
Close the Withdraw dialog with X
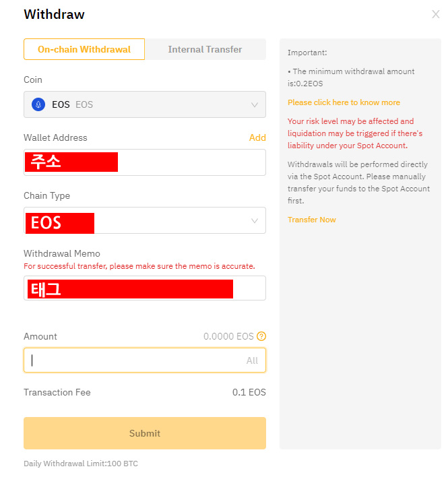click(x=435, y=14)
